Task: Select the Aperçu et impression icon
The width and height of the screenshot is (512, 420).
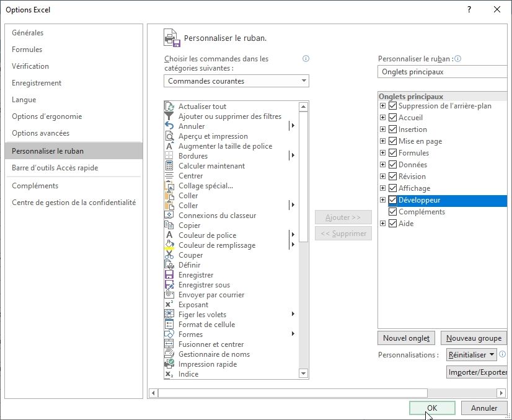Action: 169,136
